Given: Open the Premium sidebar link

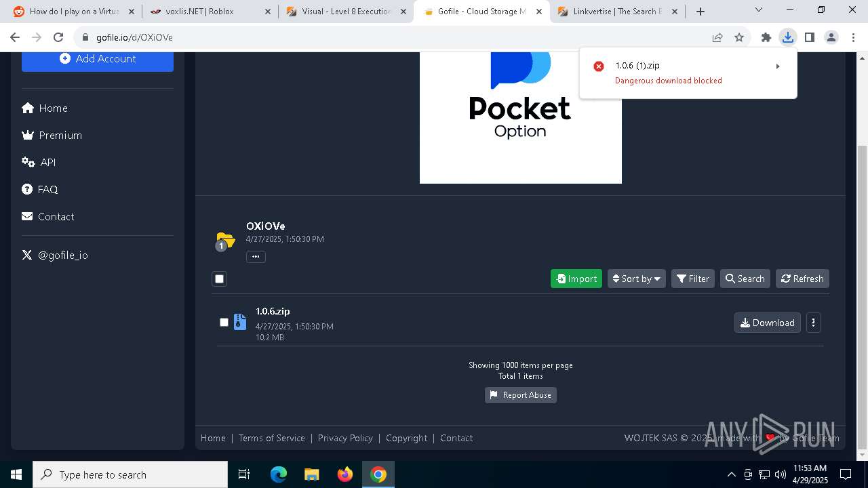Looking at the screenshot, I should coord(52,136).
